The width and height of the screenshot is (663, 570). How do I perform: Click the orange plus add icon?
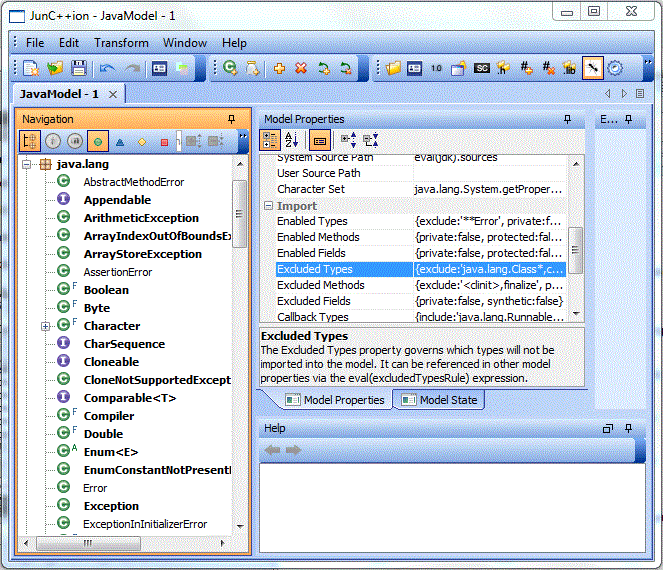[279, 68]
